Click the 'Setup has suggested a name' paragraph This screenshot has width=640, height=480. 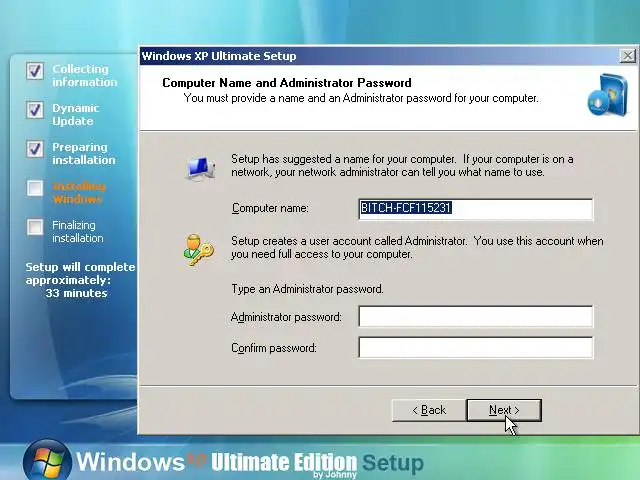(x=402, y=165)
